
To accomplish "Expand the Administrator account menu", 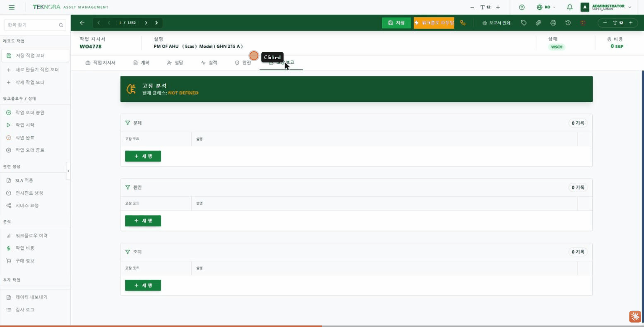I will [x=606, y=7].
